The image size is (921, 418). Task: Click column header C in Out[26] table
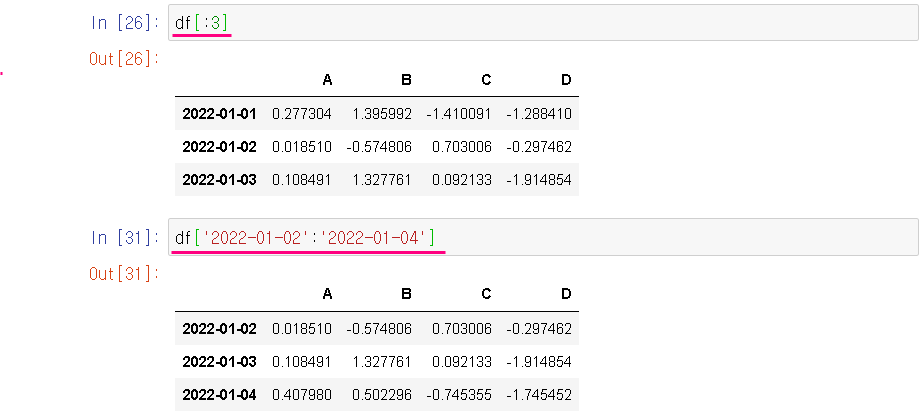486,80
